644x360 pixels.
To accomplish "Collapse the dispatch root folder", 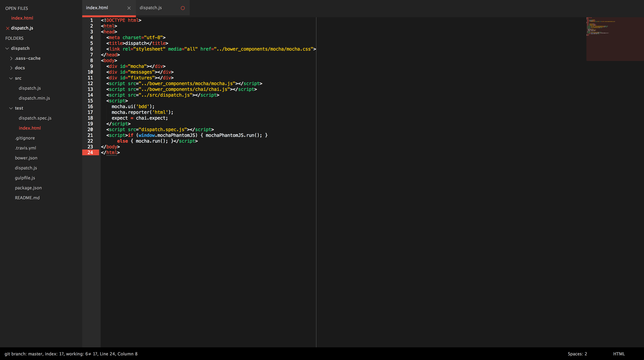I will point(7,48).
